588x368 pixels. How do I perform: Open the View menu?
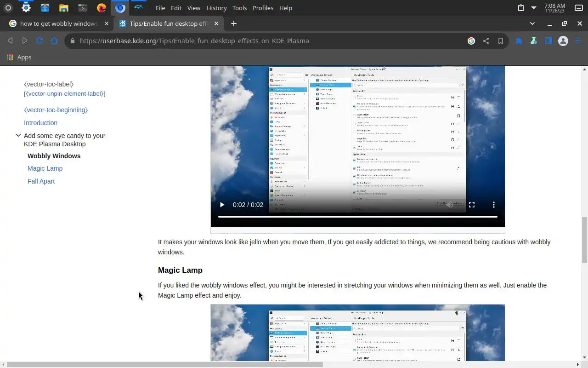194,8
